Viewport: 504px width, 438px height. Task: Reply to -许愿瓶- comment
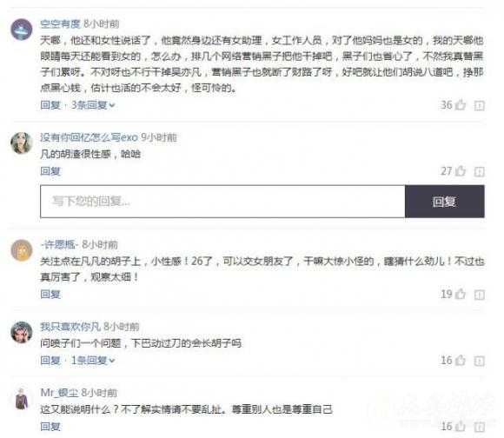pos(50,294)
